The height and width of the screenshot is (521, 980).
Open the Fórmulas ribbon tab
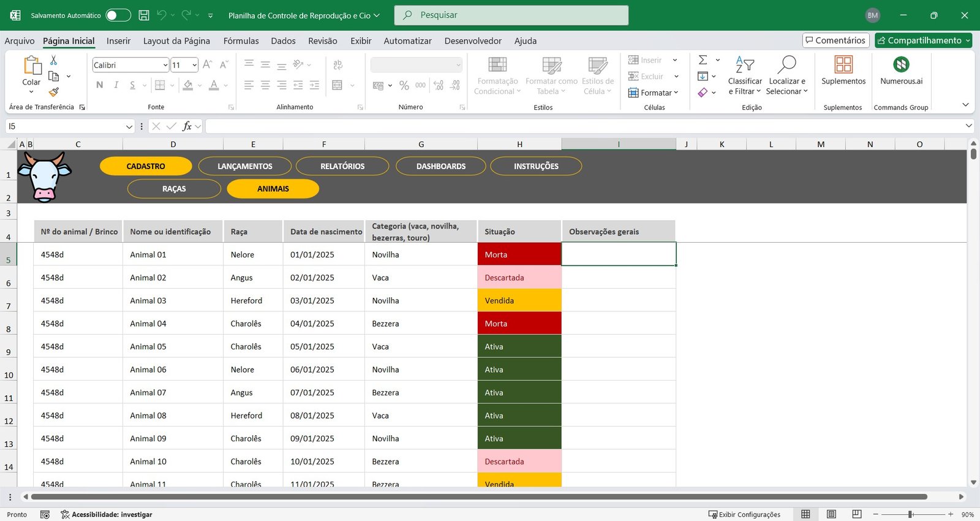click(241, 41)
